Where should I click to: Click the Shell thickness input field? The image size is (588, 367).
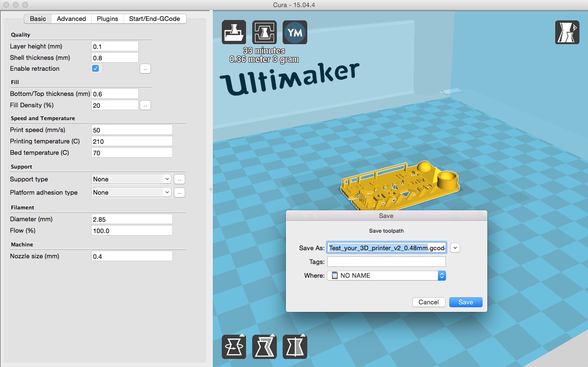click(115, 57)
